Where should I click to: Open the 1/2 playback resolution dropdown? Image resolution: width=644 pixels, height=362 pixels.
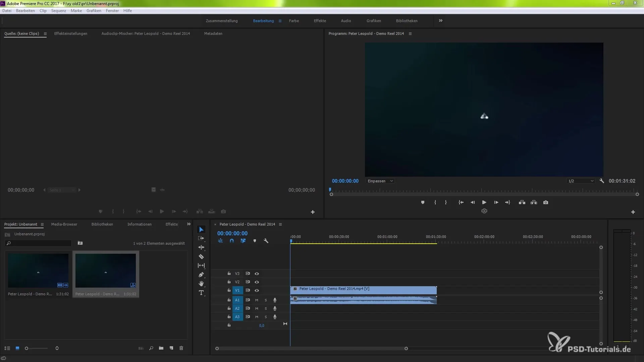[581, 181]
